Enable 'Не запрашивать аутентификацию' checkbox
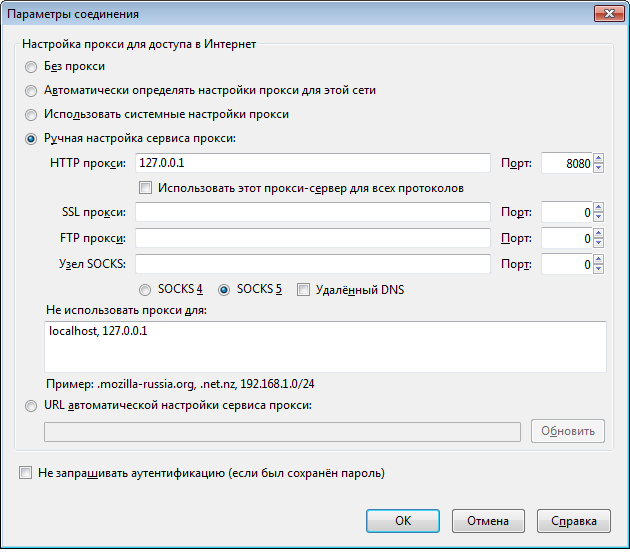Viewport: 630px width, 553px height. (x=25, y=473)
